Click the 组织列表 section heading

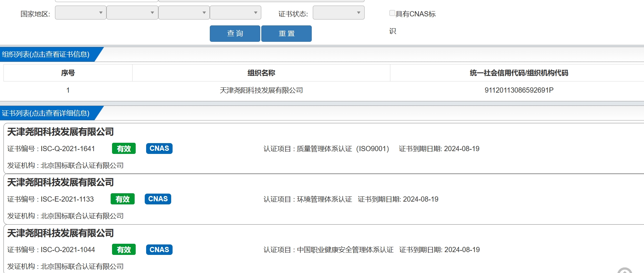click(x=46, y=54)
